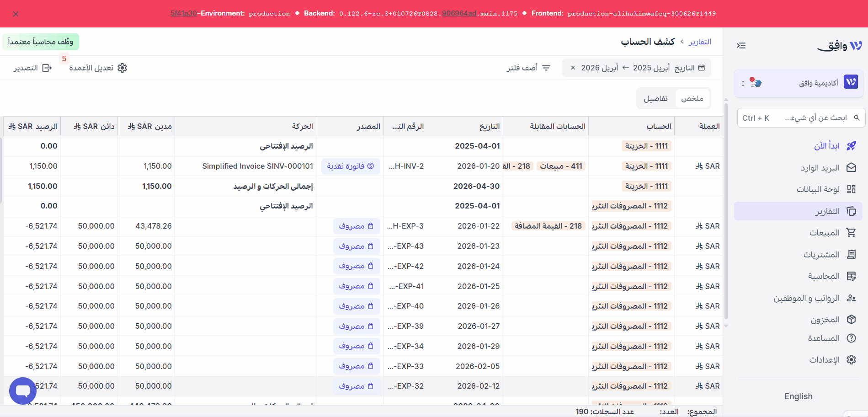Screen dimensions: 868x417
Task: Click مدين SAR column header
Action: 146,126
